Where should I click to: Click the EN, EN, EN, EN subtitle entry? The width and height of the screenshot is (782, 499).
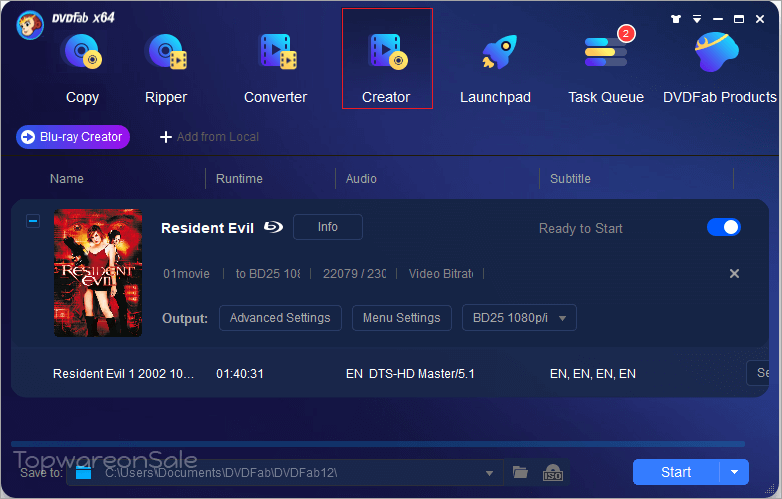592,373
